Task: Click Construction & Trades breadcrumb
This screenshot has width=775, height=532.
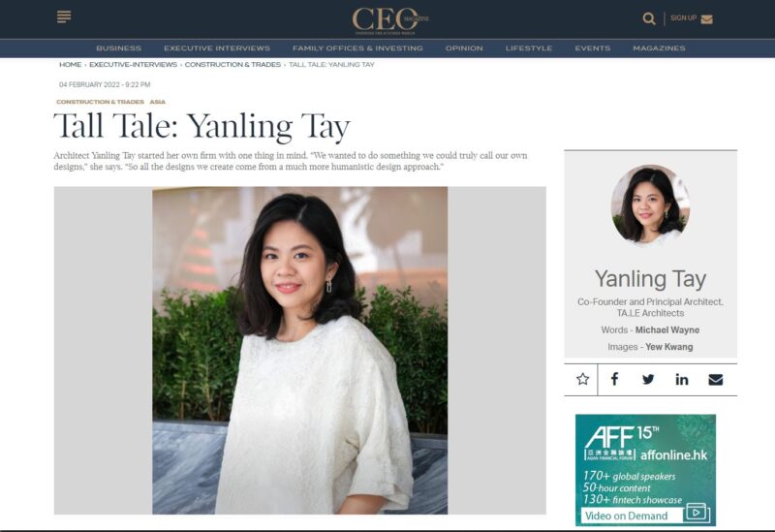Action: [x=232, y=65]
